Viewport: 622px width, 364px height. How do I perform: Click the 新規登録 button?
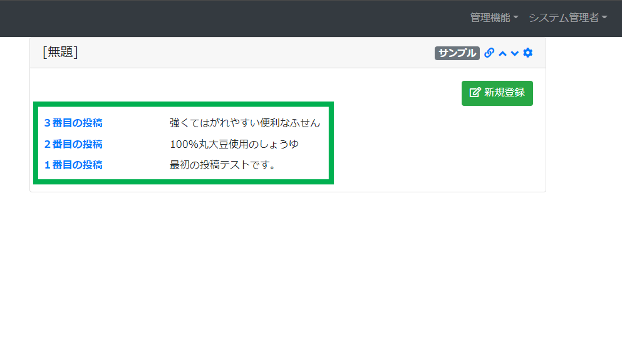pyautogui.click(x=497, y=93)
